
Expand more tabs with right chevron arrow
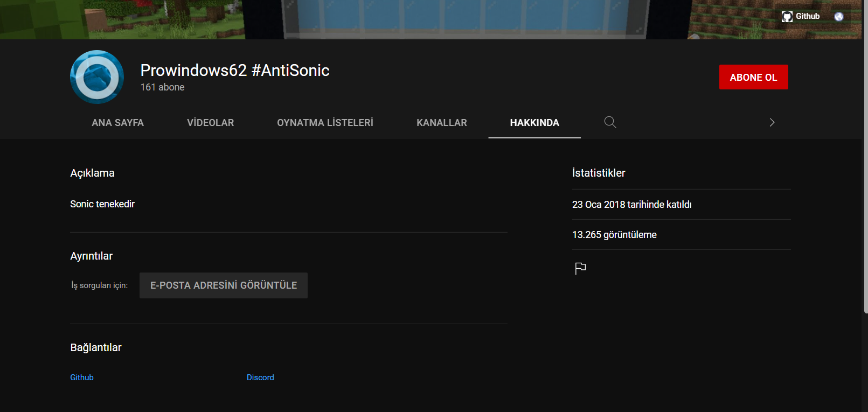point(772,122)
